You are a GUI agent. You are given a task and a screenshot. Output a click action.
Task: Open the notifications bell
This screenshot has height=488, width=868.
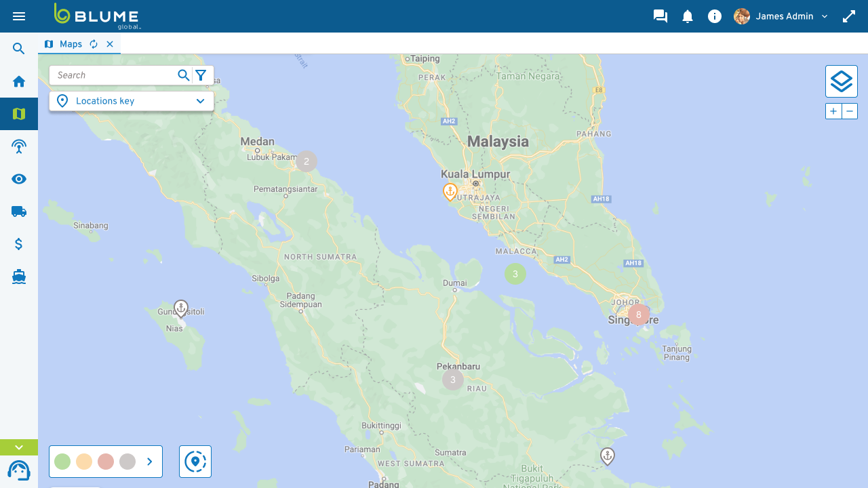pos(688,16)
